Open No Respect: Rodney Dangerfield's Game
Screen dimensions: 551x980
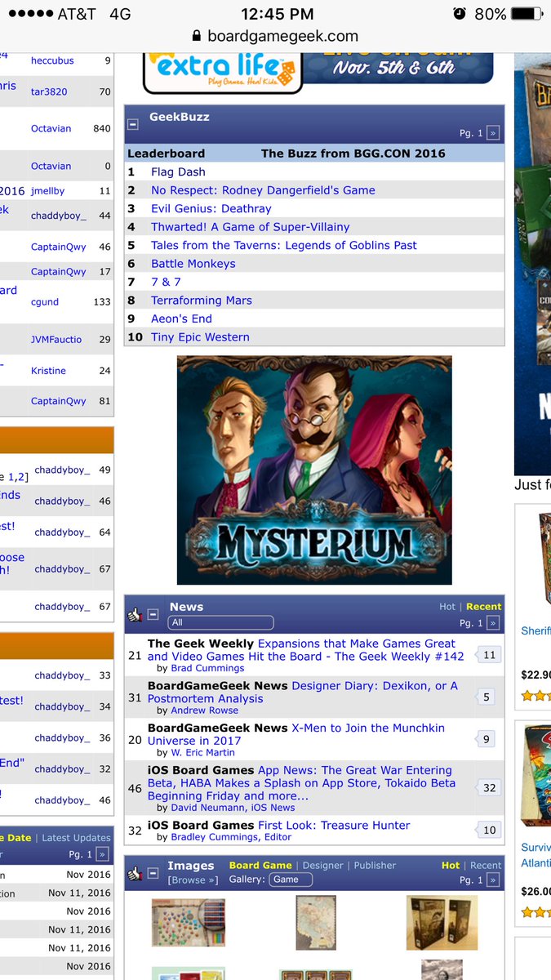click(263, 190)
